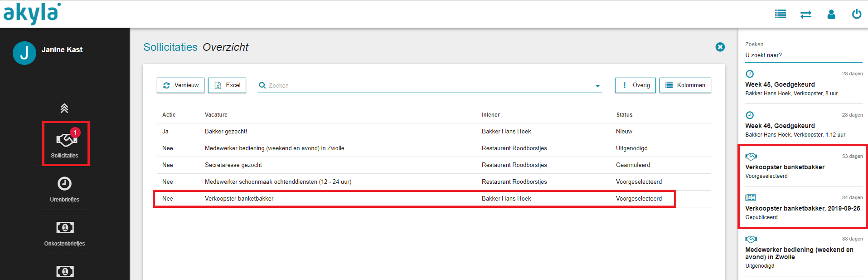Open Urenbriefjes in the sidebar
Viewport: 868px width, 280px height.
click(x=64, y=189)
